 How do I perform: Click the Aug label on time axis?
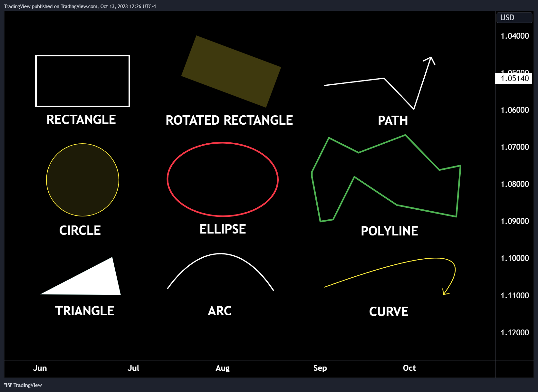click(x=223, y=368)
